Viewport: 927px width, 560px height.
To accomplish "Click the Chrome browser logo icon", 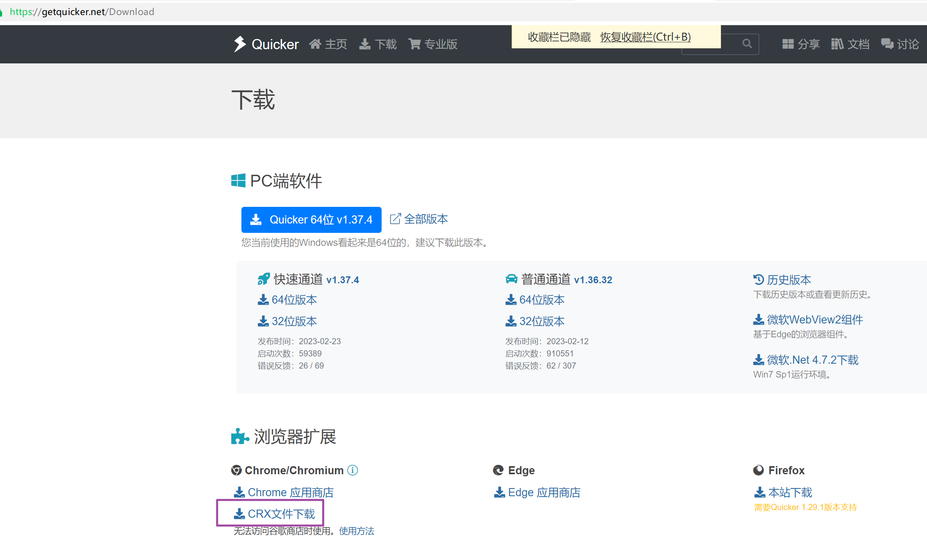I will pos(237,470).
